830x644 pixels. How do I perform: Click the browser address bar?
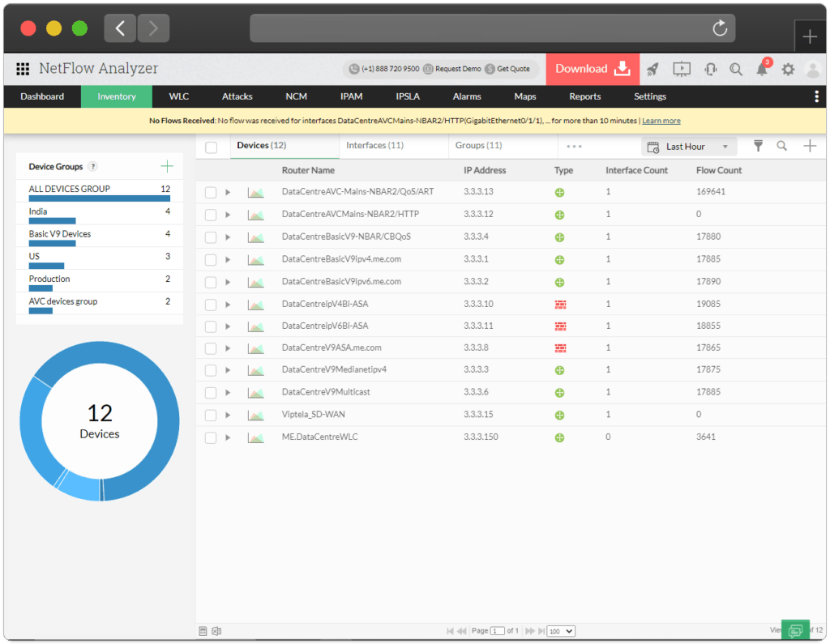492,28
